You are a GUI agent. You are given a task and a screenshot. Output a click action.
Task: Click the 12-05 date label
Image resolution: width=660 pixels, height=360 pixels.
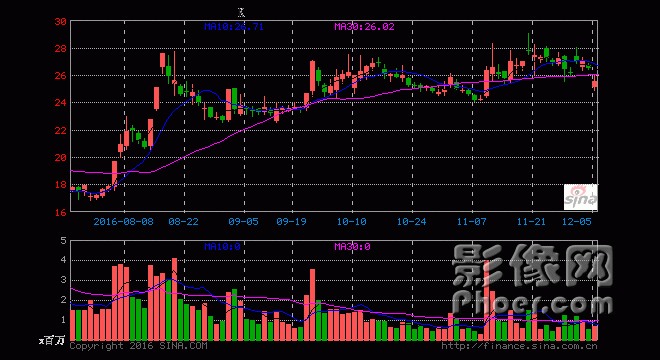point(577,221)
